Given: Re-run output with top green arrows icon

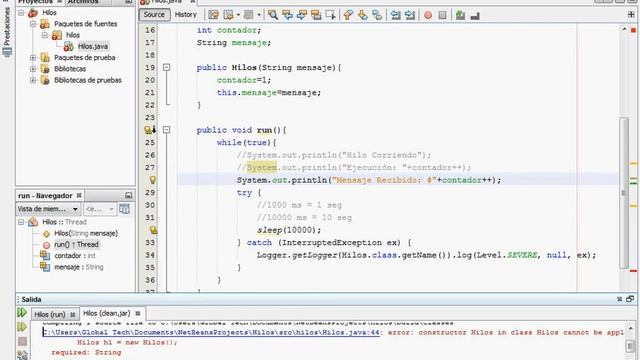Looking at the screenshot, I should click(22, 313).
